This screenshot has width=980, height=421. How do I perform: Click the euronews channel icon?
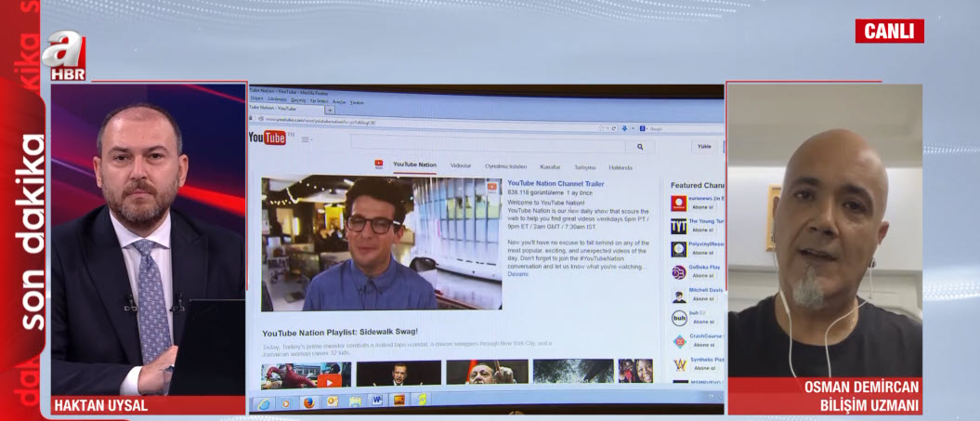tap(679, 203)
